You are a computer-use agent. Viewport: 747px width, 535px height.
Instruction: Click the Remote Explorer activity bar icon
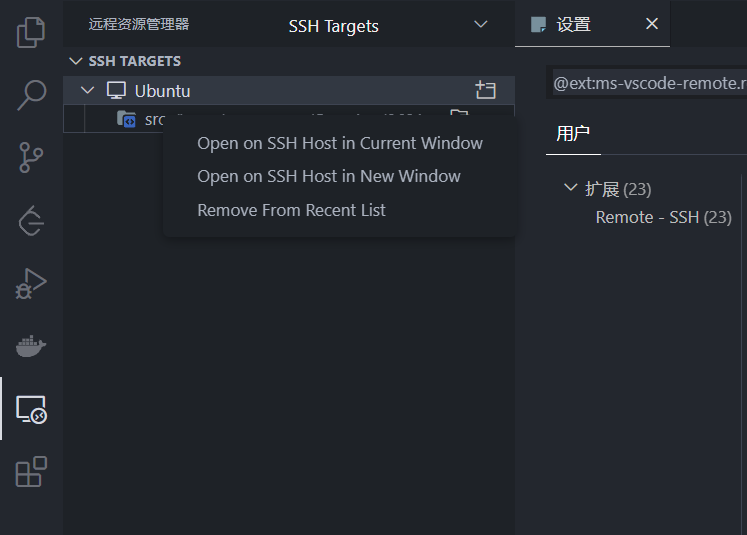tap(32, 408)
